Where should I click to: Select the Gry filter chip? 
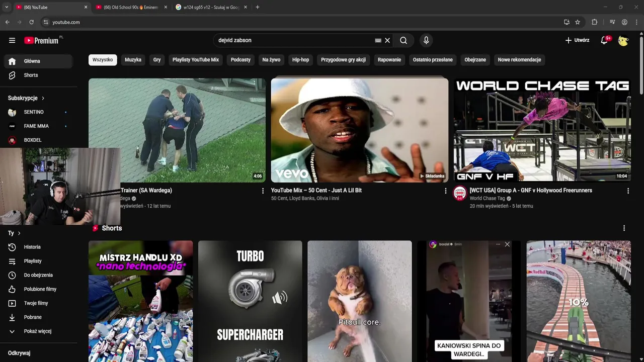(157, 60)
